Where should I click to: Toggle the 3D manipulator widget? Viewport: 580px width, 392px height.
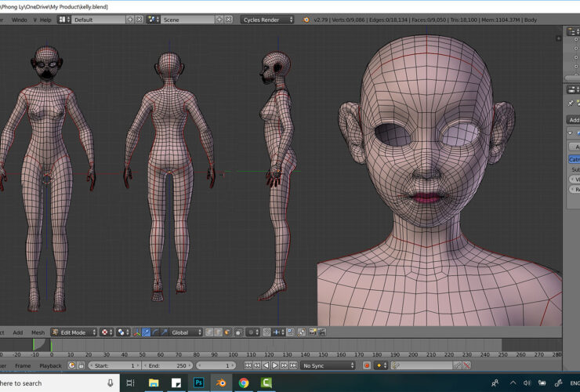pyautogui.click(x=137, y=332)
